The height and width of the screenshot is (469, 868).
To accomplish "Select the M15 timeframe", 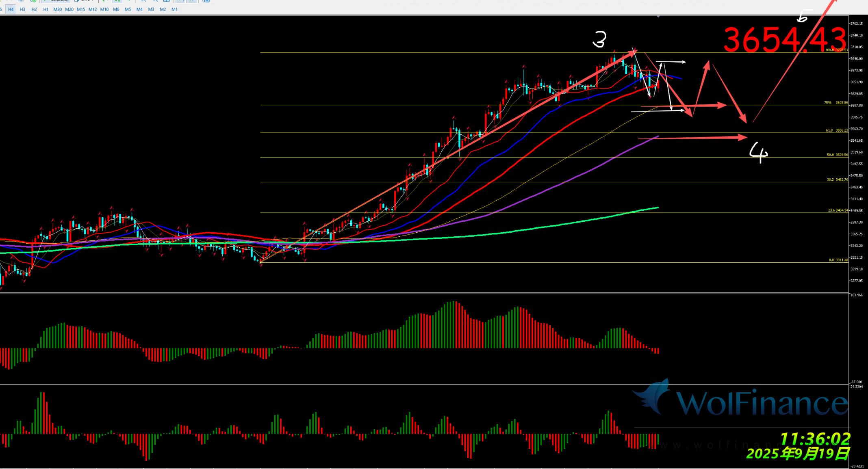I will 81,9.
